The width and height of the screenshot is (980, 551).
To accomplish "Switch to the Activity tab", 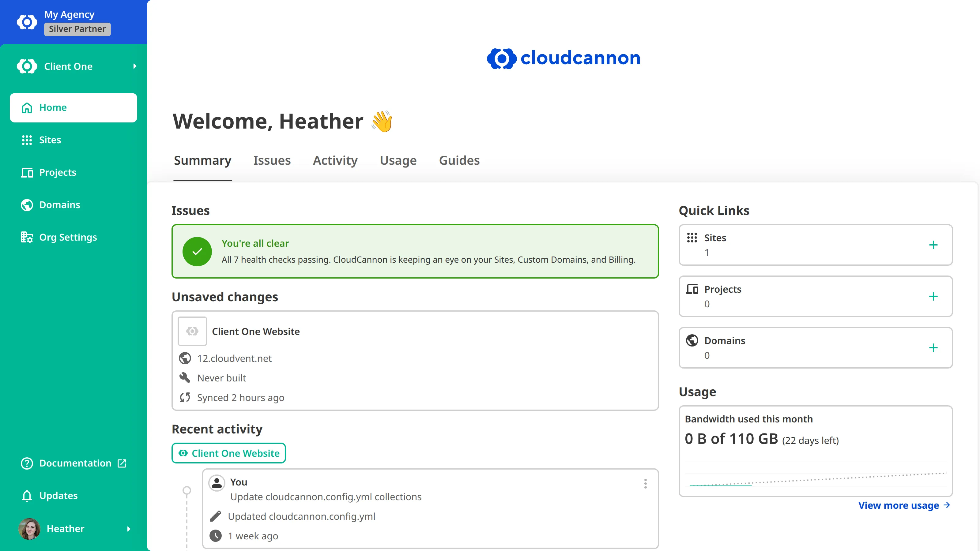I will [335, 160].
